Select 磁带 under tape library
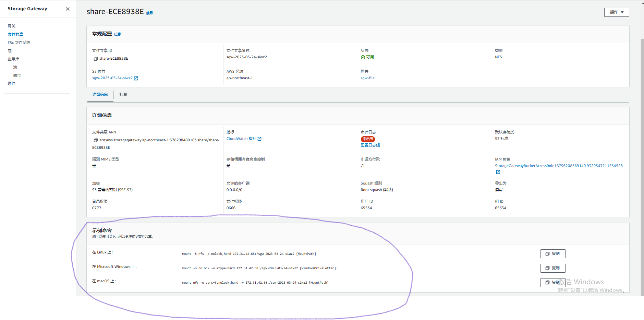 [17, 75]
